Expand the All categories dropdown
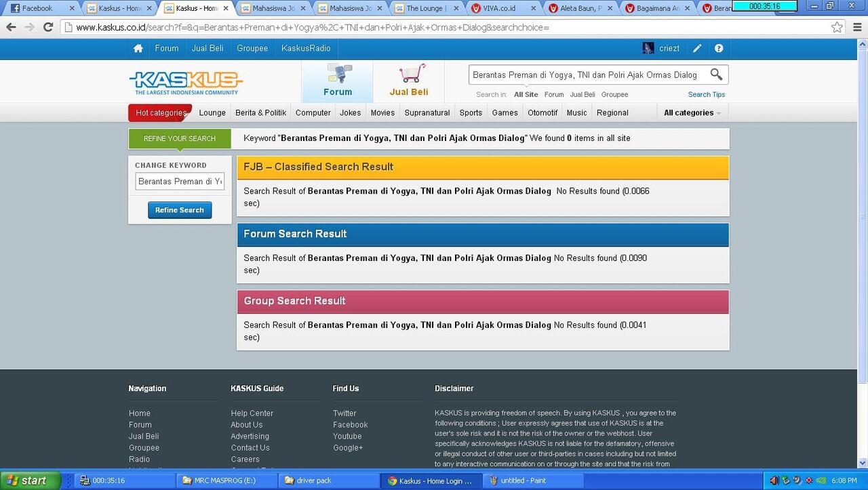 tap(692, 113)
